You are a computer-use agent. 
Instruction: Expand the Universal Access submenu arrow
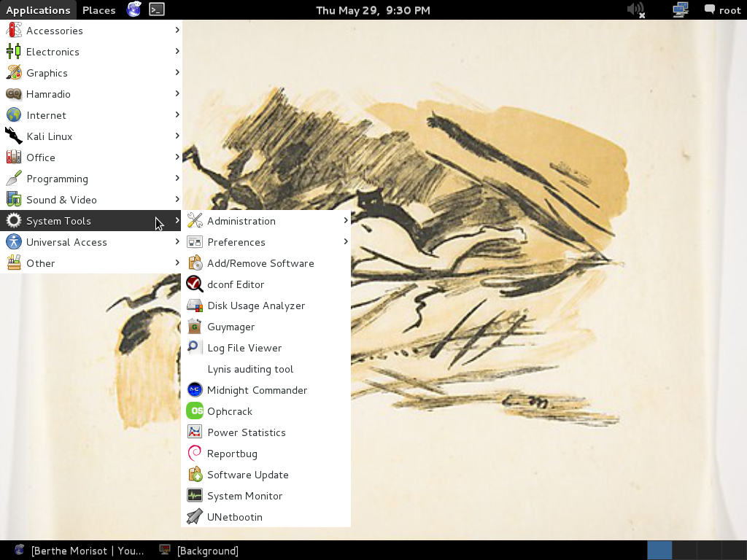[x=177, y=241]
